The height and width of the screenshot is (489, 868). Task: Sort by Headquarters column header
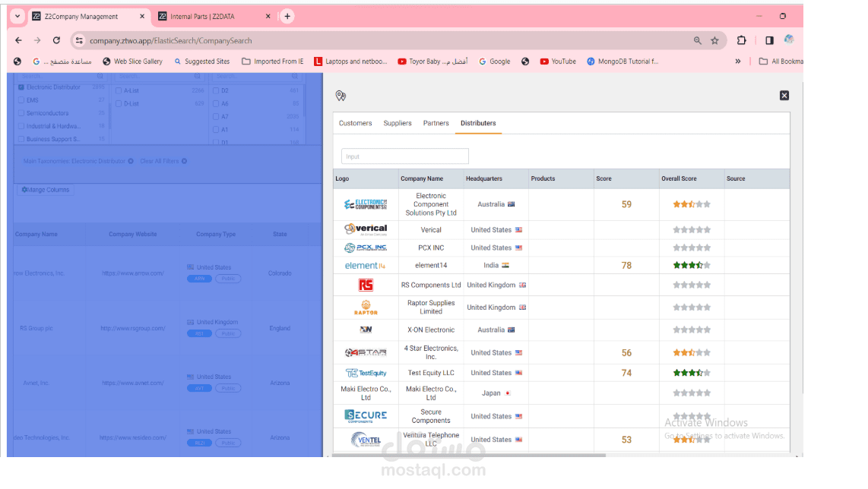pos(484,178)
